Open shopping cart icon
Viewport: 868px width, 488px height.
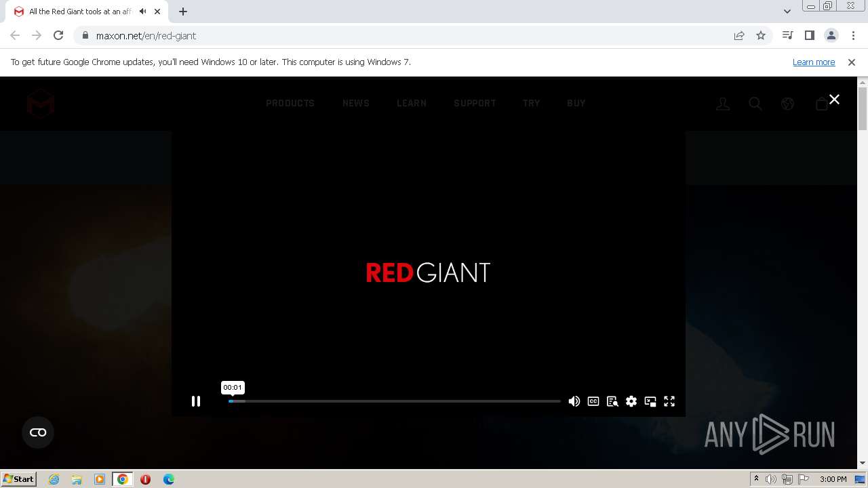[822, 104]
